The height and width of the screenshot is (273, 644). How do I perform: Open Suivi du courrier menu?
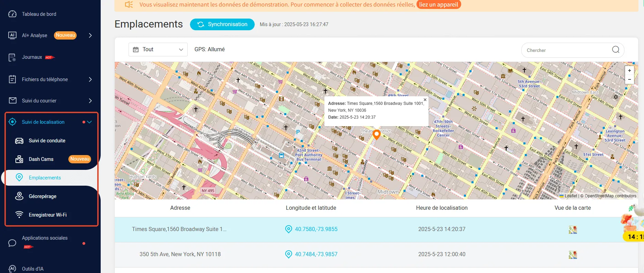point(39,101)
